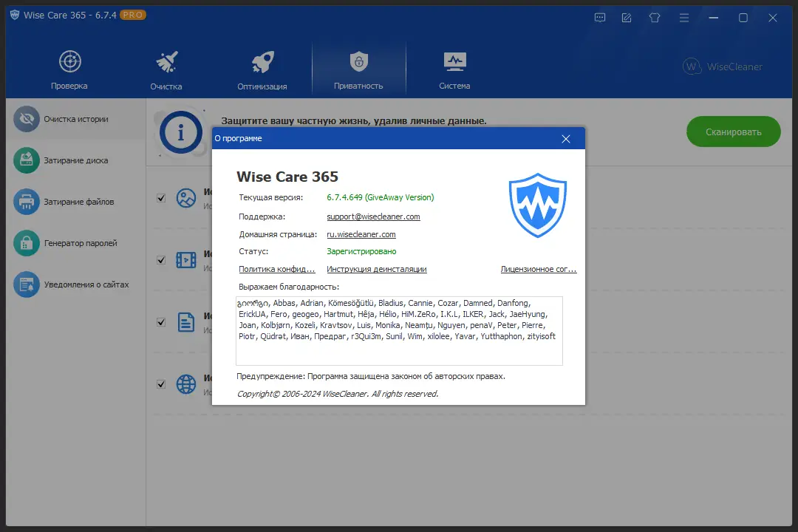Open the Политика конфид... link
The image size is (798, 532).
coord(277,269)
